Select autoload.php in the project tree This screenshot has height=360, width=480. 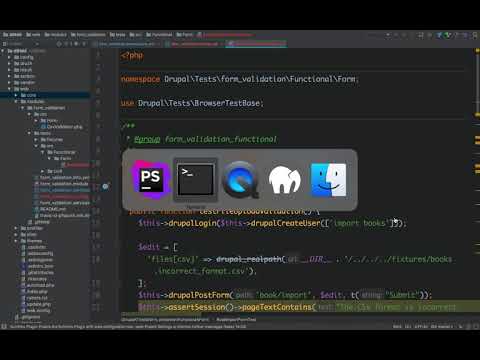click(37, 285)
